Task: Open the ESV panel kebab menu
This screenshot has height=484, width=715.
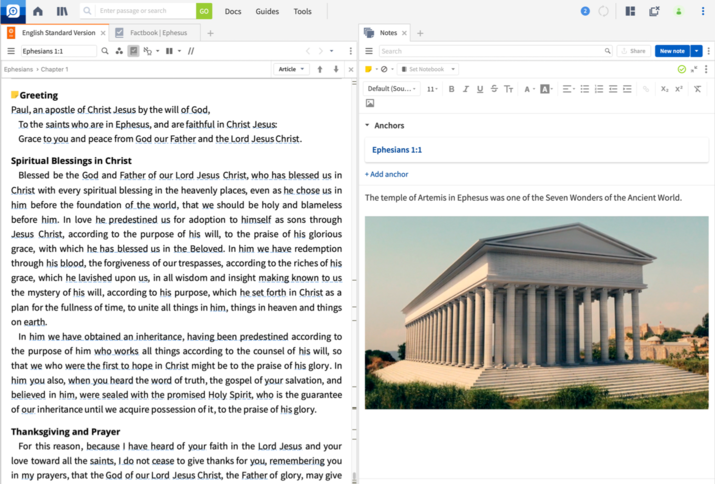Action: (x=350, y=51)
